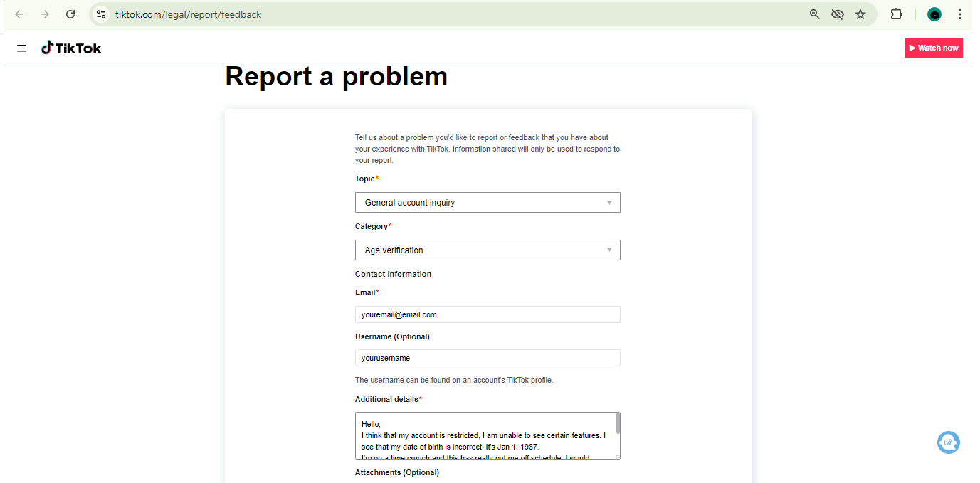Image resolution: width=980 pixels, height=483 pixels.
Task: Open the floating chat support icon
Action: tap(948, 442)
